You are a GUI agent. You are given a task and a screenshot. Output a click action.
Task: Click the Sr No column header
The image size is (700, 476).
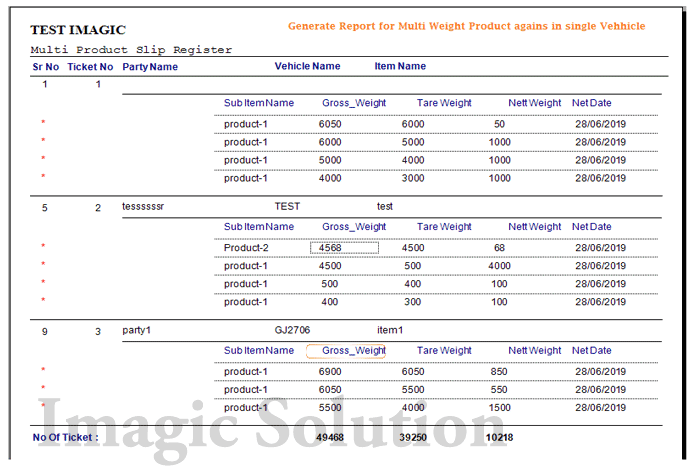point(46,67)
